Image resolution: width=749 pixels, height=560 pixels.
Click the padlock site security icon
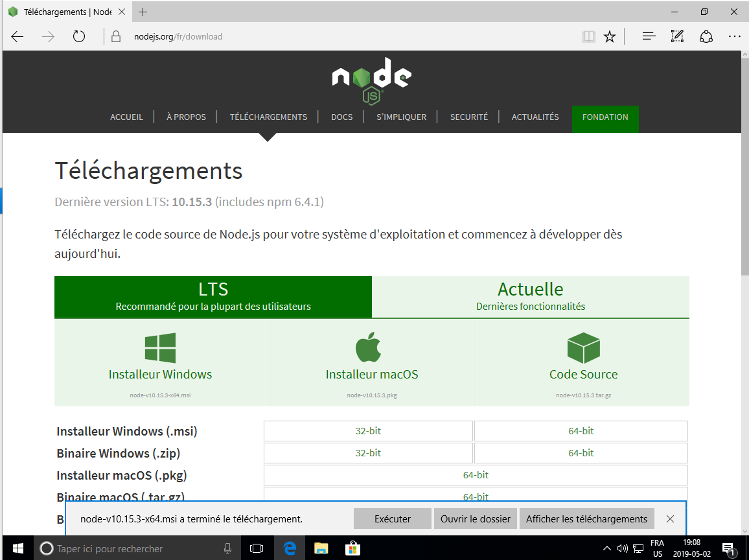pyautogui.click(x=115, y=37)
